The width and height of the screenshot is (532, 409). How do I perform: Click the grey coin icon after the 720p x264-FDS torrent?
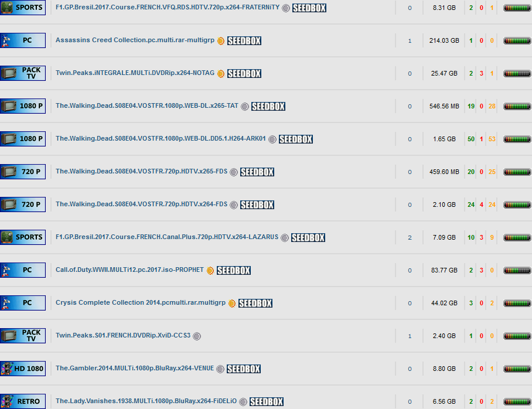click(x=234, y=205)
